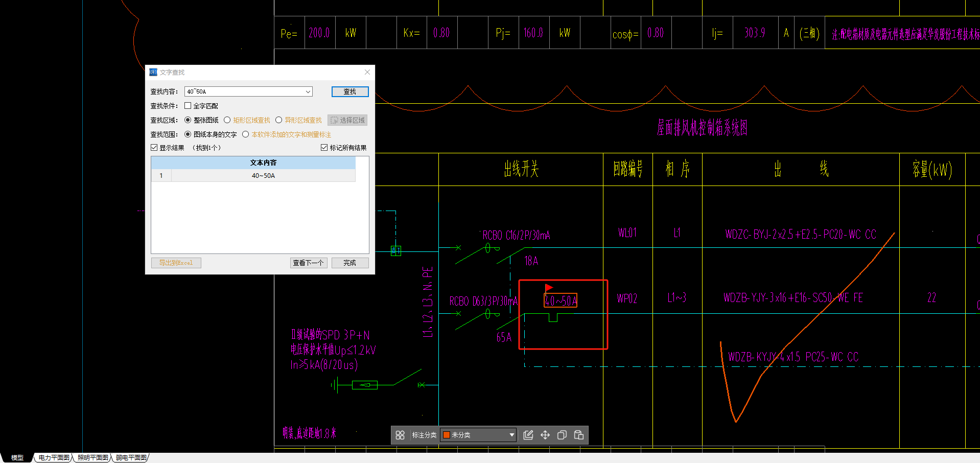Click the 18A label in drawing

531,261
